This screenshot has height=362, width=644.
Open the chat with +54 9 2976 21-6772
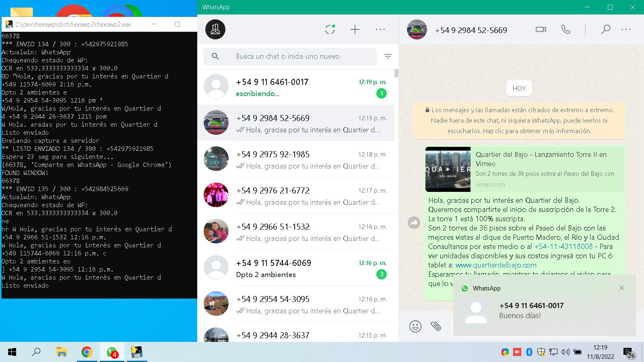click(296, 195)
